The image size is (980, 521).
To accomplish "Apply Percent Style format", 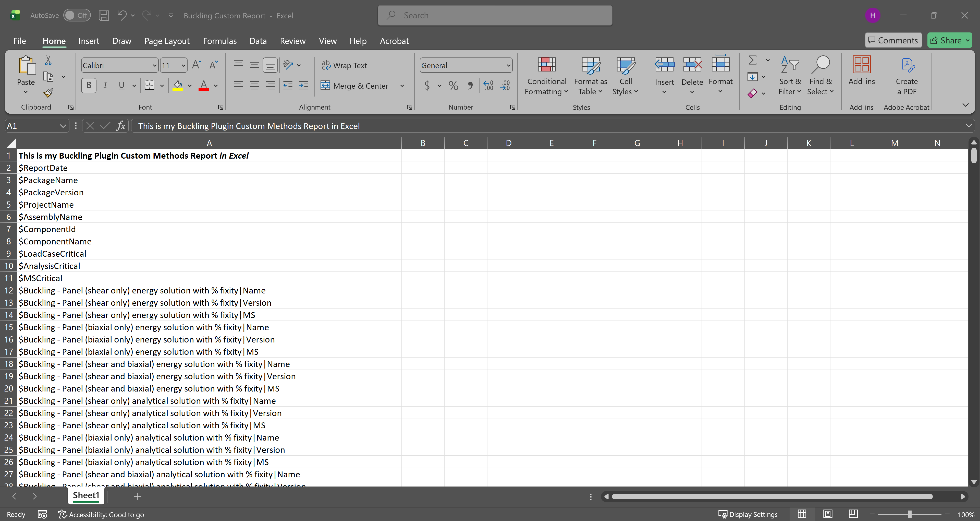I will click(x=453, y=86).
